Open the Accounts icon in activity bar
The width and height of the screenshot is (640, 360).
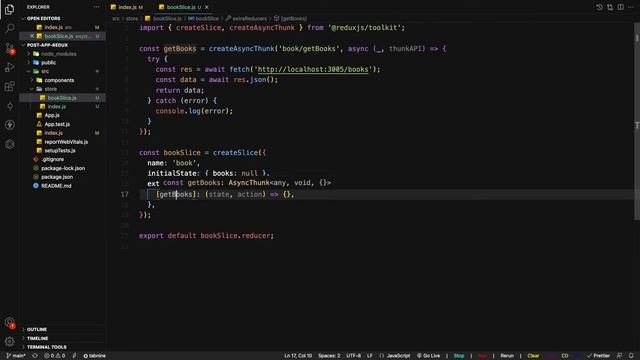tap(9, 323)
